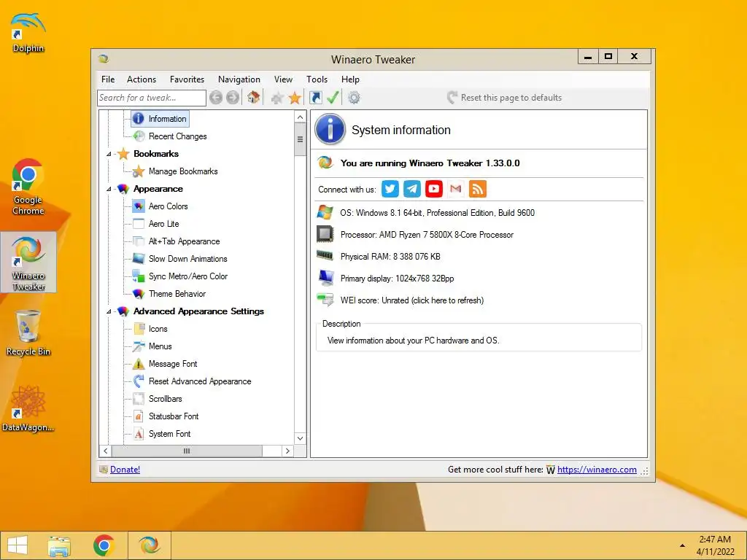The width and height of the screenshot is (747, 560).
Task: Open File Explorer from the taskbar
Action: click(60, 545)
